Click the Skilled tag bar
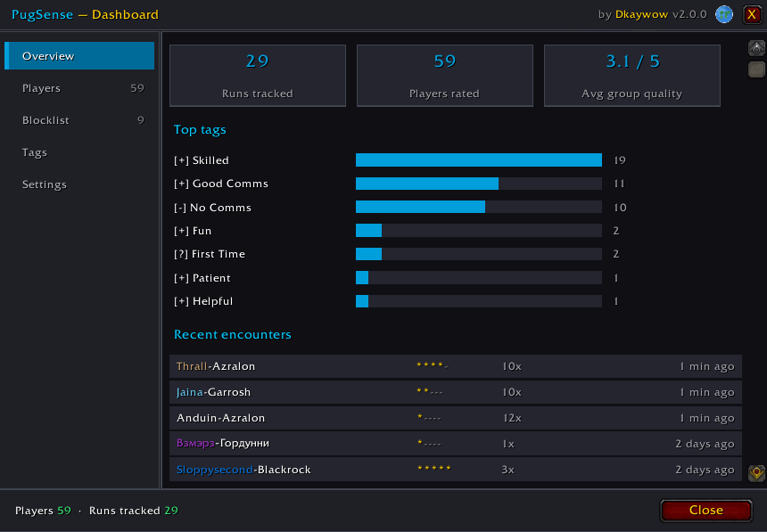 pos(478,160)
